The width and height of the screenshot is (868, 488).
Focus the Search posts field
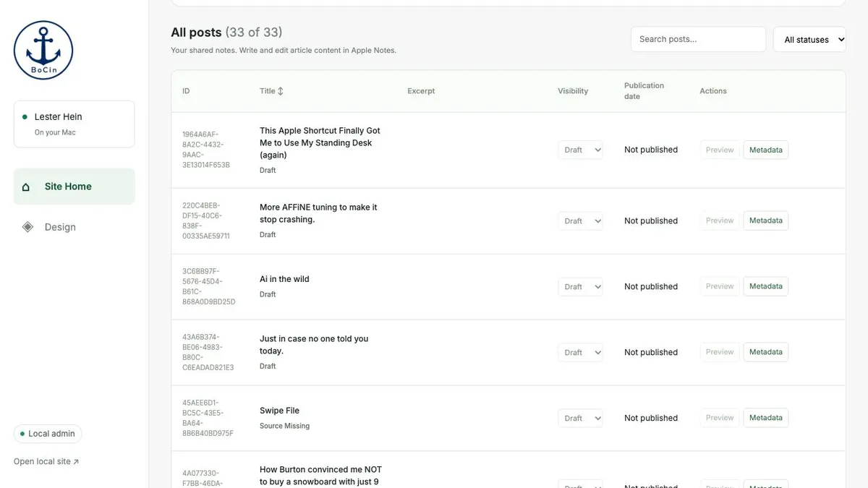[x=698, y=39]
